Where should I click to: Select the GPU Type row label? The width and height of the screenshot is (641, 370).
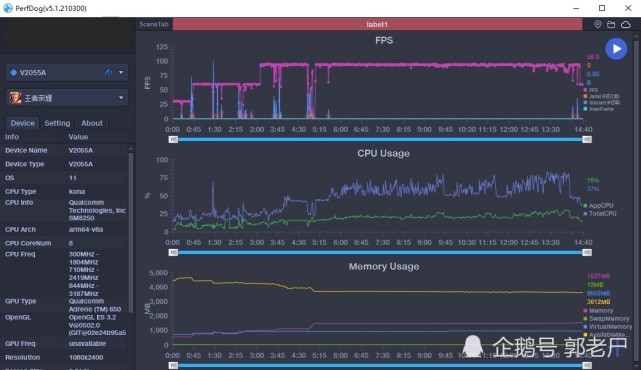coord(20,301)
